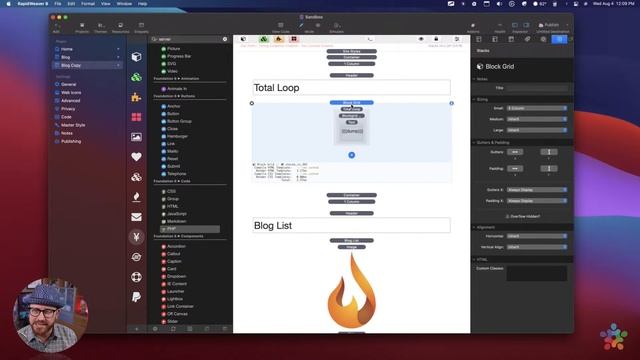This screenshot has width=640, height=360.
Task: Open the green cubes stack category
Action: [136, 77]
